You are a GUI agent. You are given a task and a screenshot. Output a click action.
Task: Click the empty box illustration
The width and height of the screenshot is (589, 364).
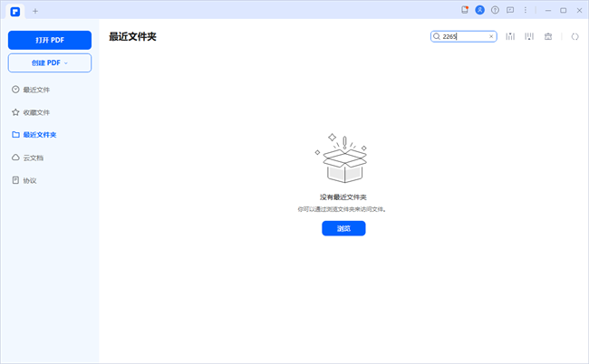342,158
